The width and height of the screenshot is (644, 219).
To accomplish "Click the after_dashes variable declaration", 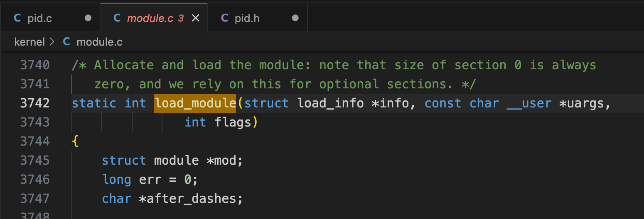I will (x=190, y=198).
